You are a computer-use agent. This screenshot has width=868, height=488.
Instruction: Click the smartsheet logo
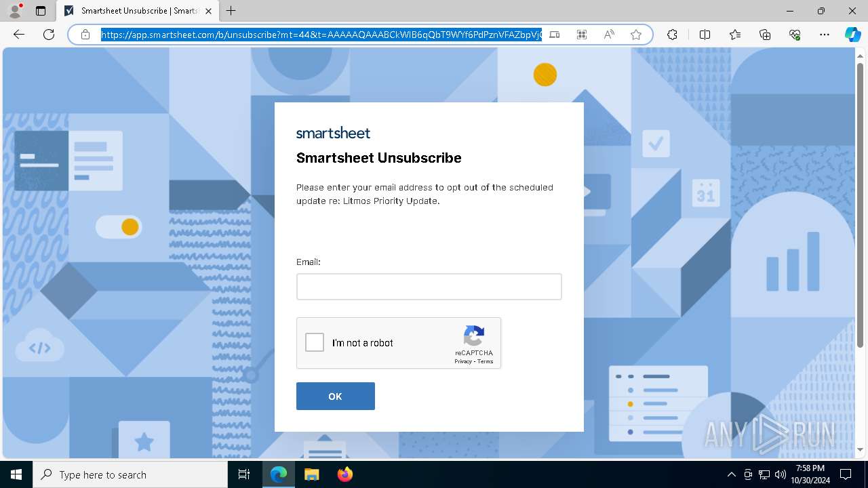[333, 133]
